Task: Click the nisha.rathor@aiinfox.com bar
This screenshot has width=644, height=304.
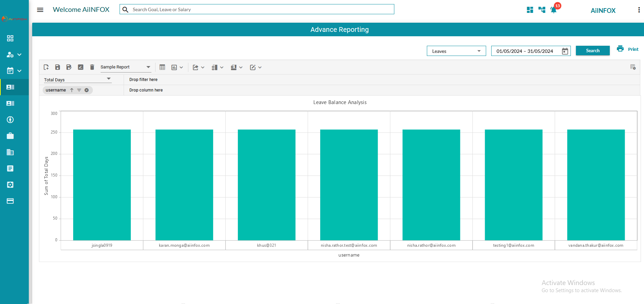Action: [431, 185]
